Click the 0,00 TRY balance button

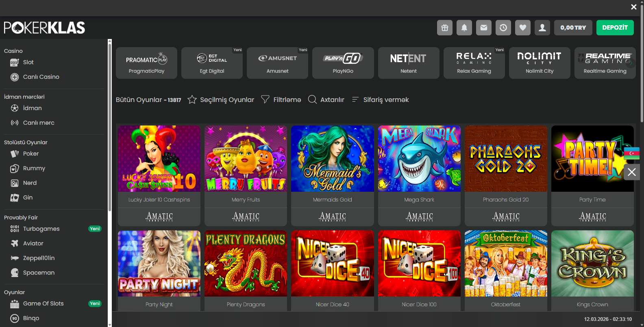click(x=573, y=28)
